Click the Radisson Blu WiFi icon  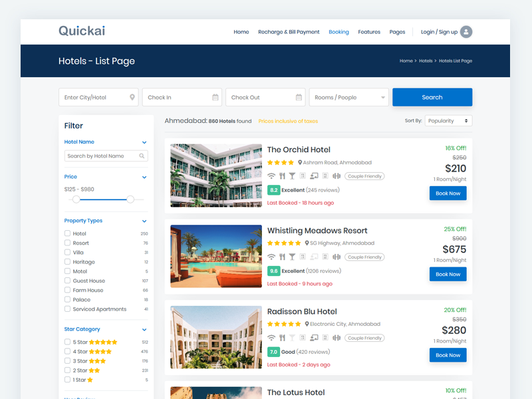271,338
